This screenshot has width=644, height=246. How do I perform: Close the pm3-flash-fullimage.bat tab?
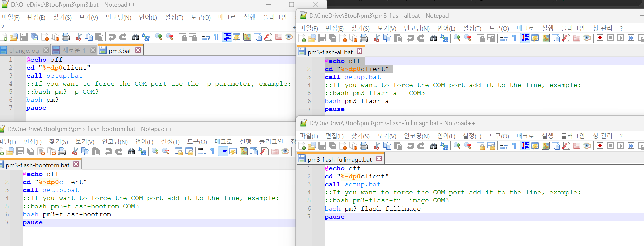tap(379, 159)
